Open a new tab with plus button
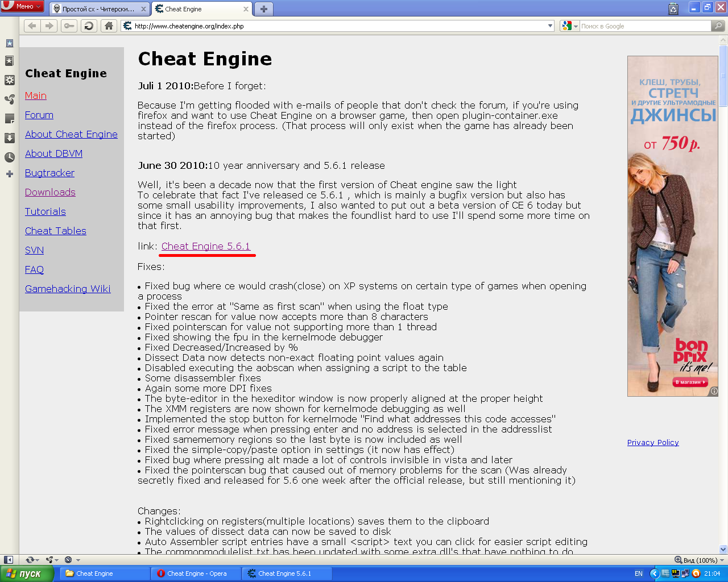 (x=263, y=9)
